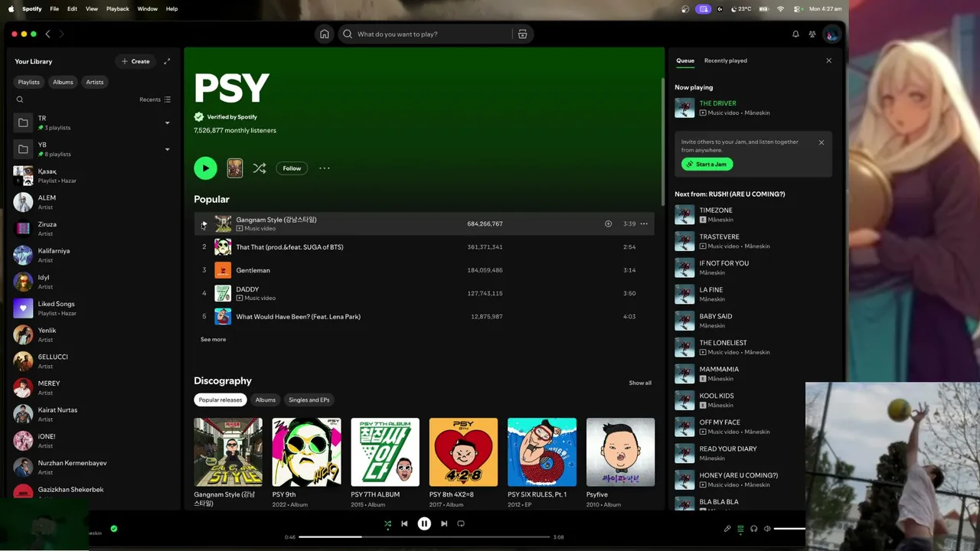980x551 pixels.
Task: Filter library by Artists
Action: (x=95, y=82)
